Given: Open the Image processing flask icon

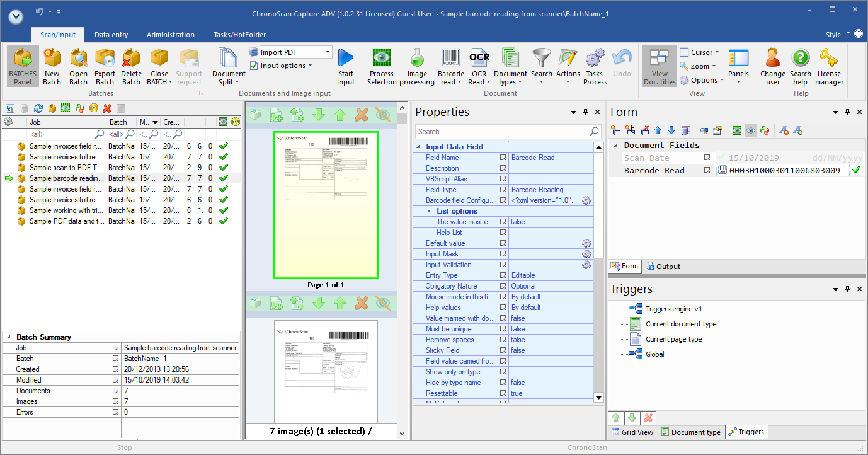Looking at the screenshot, I should [417, 59].
